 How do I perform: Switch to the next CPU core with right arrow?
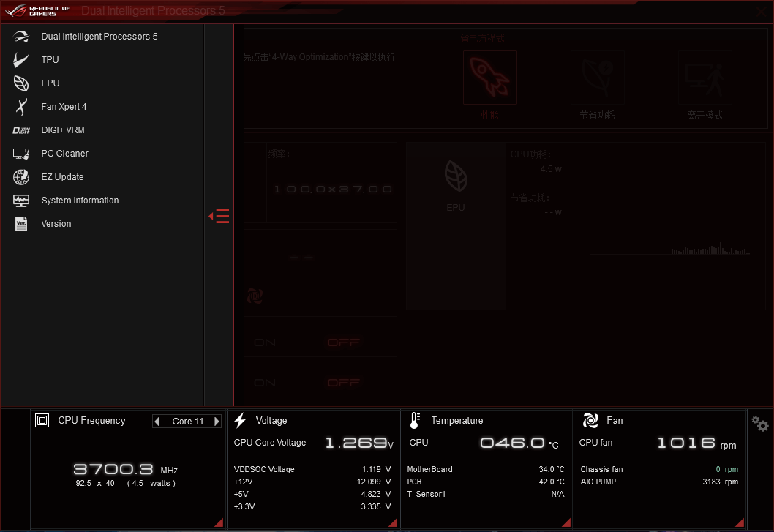point(217,422)
